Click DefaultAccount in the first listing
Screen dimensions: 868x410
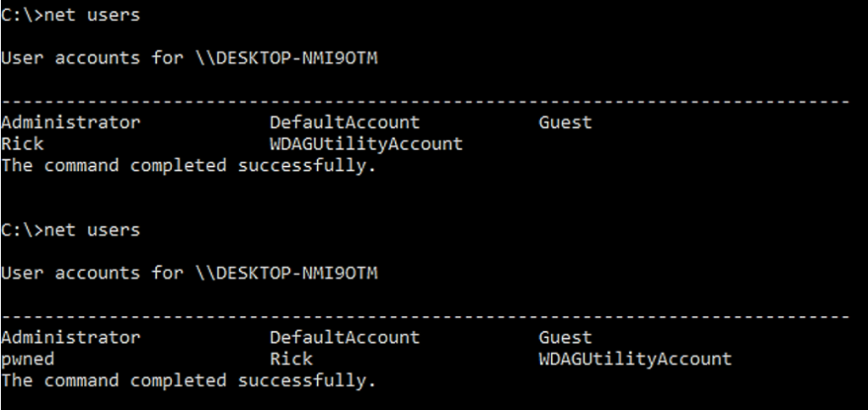click(x=344, y=122)
